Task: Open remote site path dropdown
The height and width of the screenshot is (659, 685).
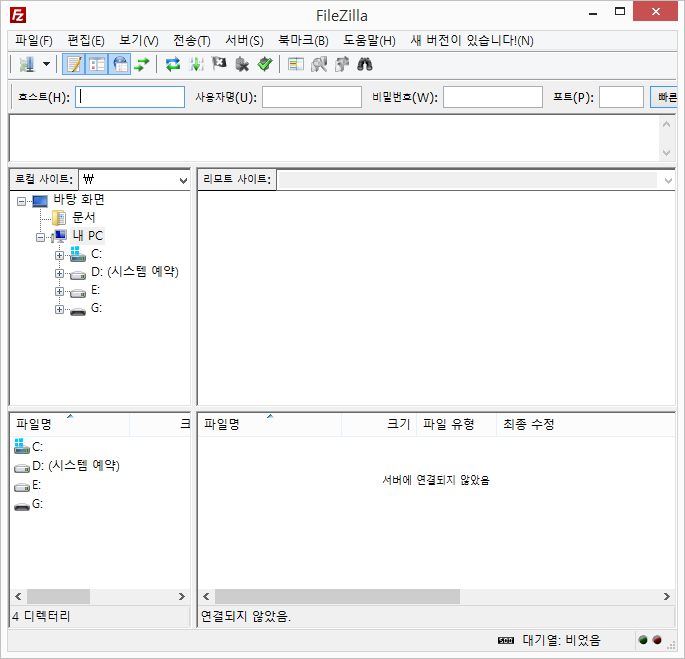Action: coord(668,180)
